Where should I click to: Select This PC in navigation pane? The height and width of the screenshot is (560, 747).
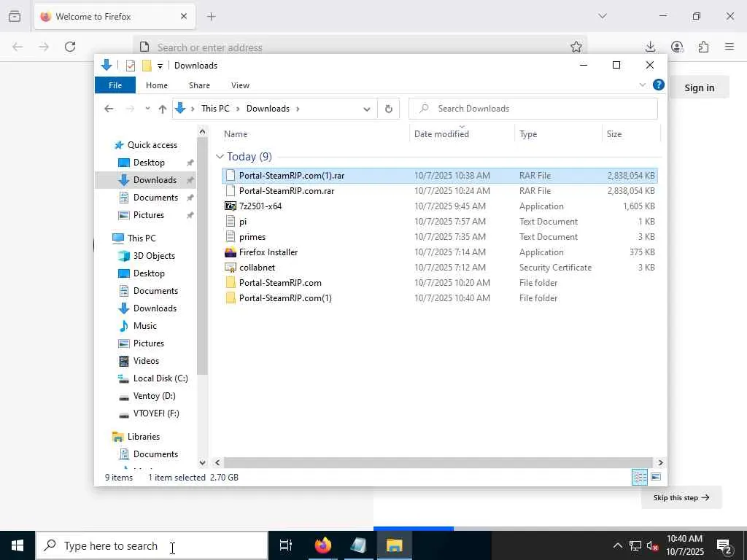click(x=142, y=238)
